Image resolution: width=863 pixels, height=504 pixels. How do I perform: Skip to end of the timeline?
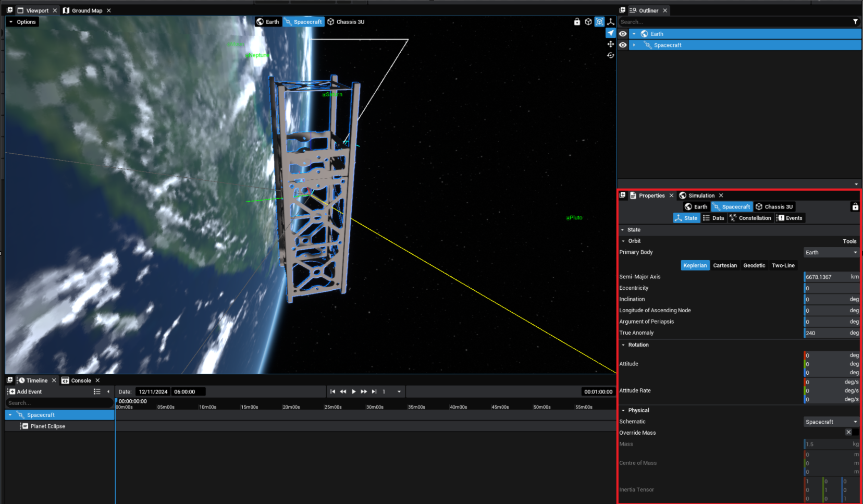[374, 391]
